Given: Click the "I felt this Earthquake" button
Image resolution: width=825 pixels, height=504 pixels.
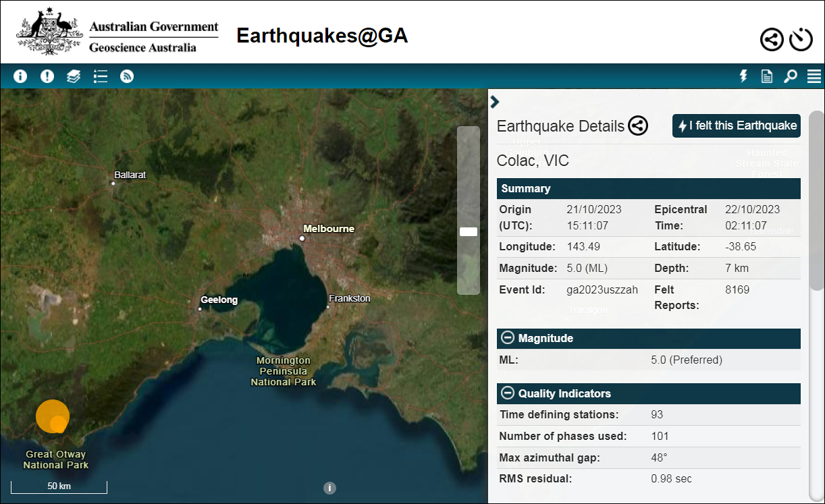Looking at the screenshot, I should point(737,125).
